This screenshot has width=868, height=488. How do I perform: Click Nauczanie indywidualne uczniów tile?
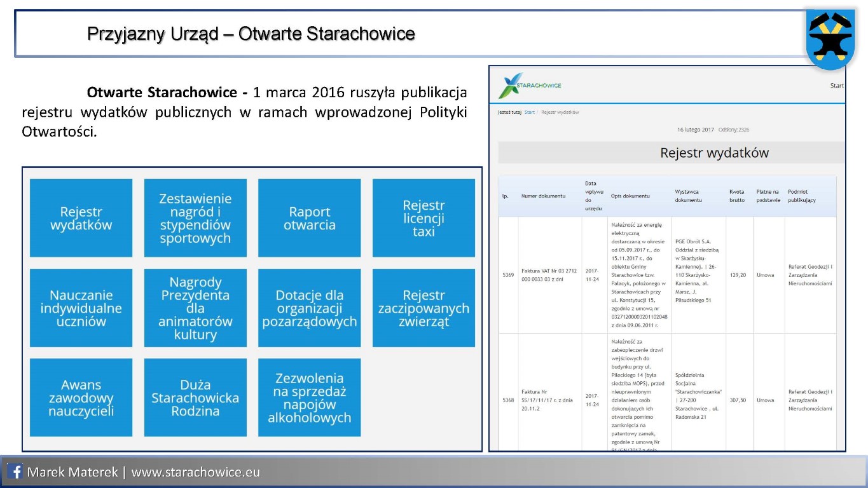pos(81,308)
